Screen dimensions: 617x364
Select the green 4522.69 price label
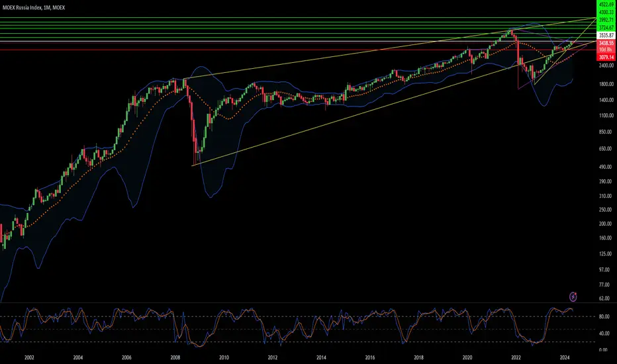coord(606,5)
